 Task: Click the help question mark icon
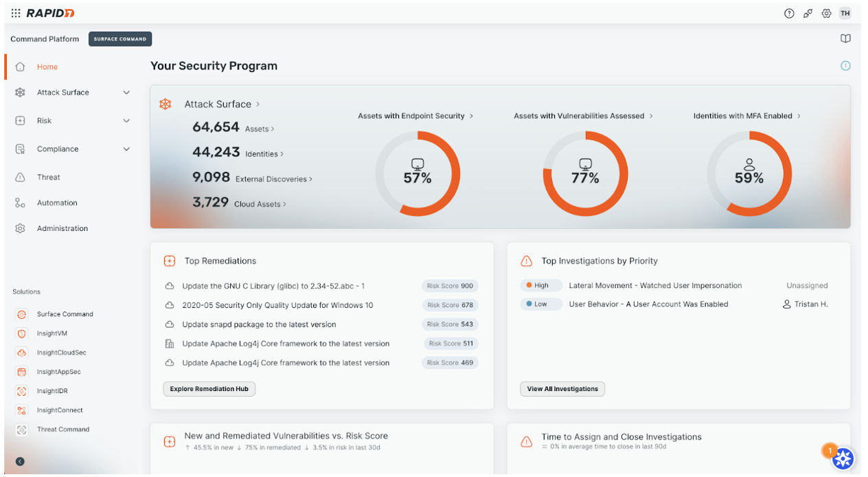(789, 13)
